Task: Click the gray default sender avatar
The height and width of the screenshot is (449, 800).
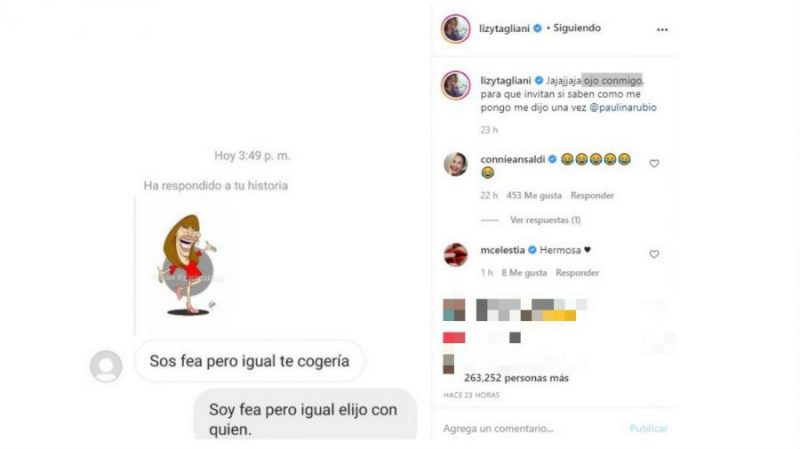Action: (106, 366)
